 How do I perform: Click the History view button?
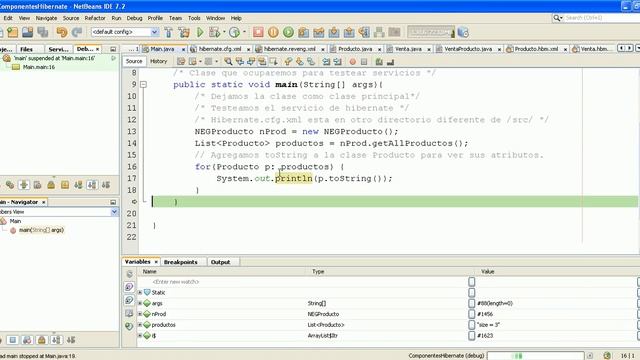coord(158,61)
